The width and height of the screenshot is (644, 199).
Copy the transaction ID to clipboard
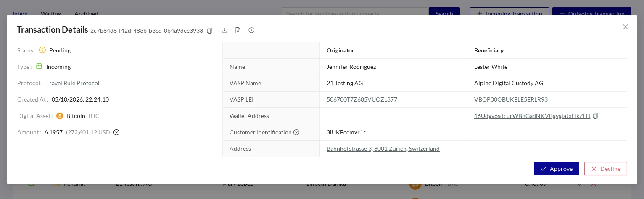(x=209, y=31)
